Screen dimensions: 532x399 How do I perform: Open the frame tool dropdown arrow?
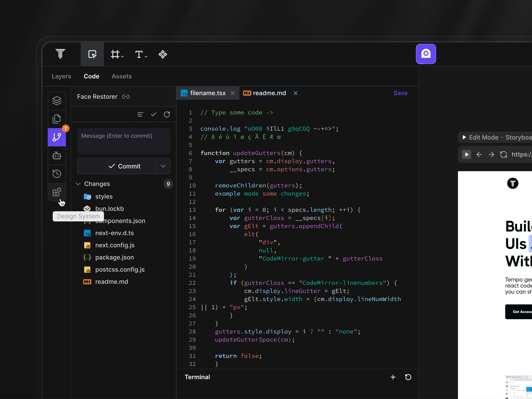tap(122, 56)
